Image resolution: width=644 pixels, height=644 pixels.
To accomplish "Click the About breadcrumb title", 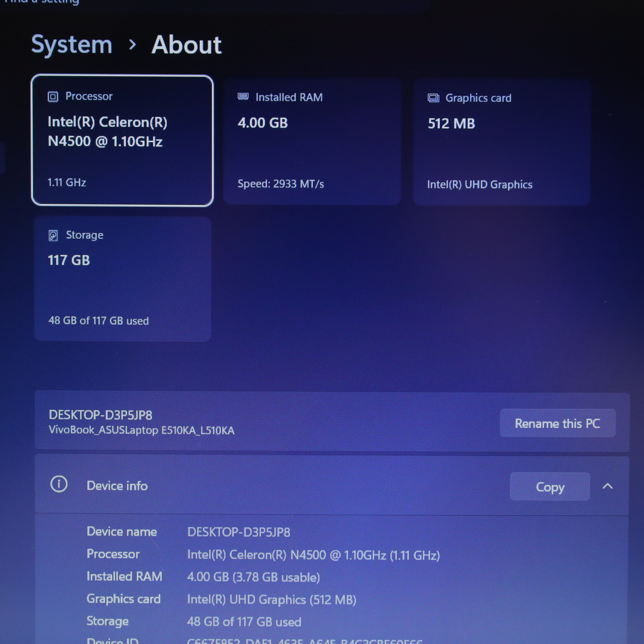I will [186, 45].
